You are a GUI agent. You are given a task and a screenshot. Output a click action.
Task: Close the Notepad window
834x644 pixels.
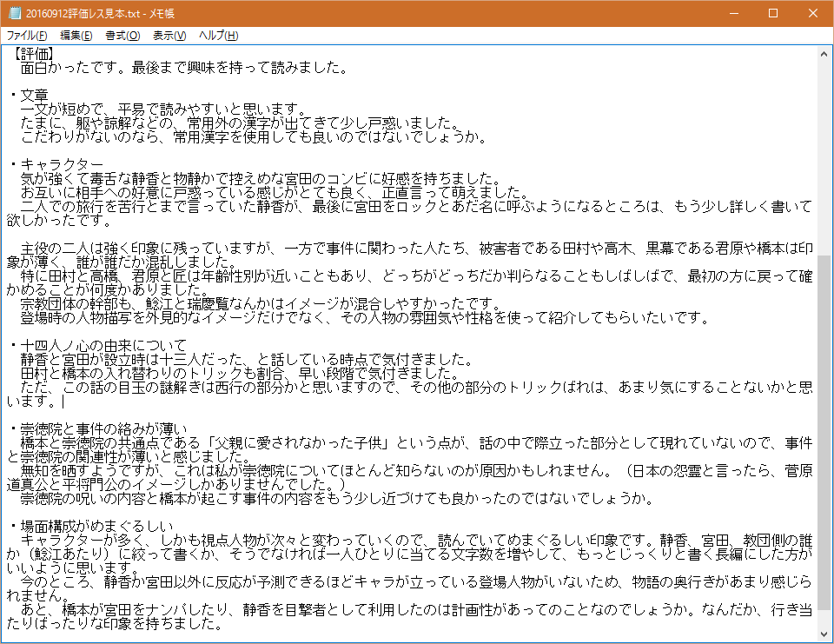point(813,13)
